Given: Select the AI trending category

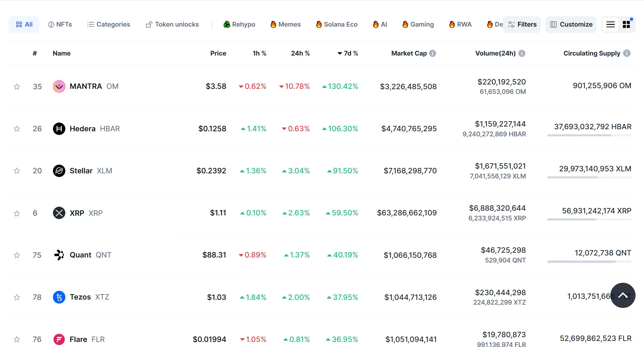Looking at the screenshot, I should point(380,25).
